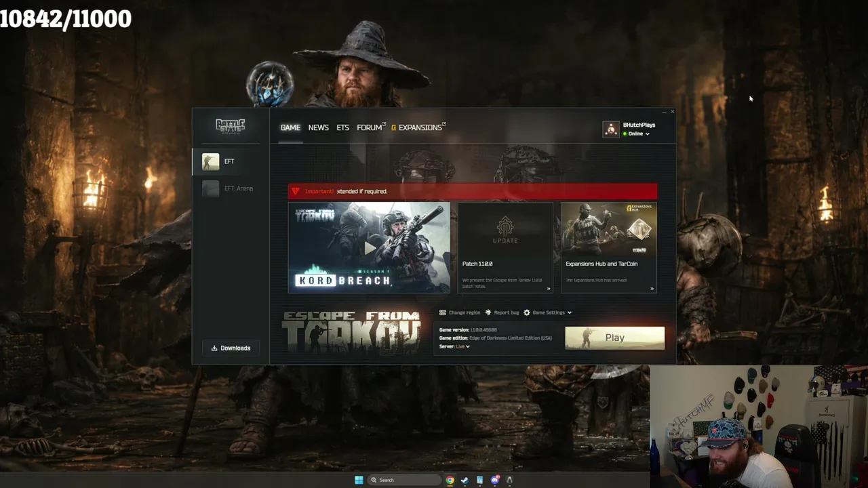Open Discord from the taskbar
This screenshot has height=488, width=868.
pyautogui.click(x=495, y=480)
